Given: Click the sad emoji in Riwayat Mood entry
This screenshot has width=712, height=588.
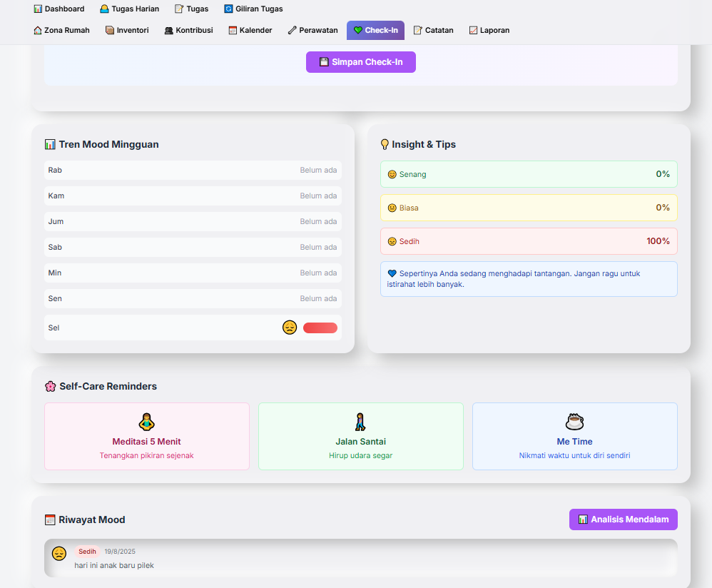Looking at the screenshot, I should tap(59, 553).
